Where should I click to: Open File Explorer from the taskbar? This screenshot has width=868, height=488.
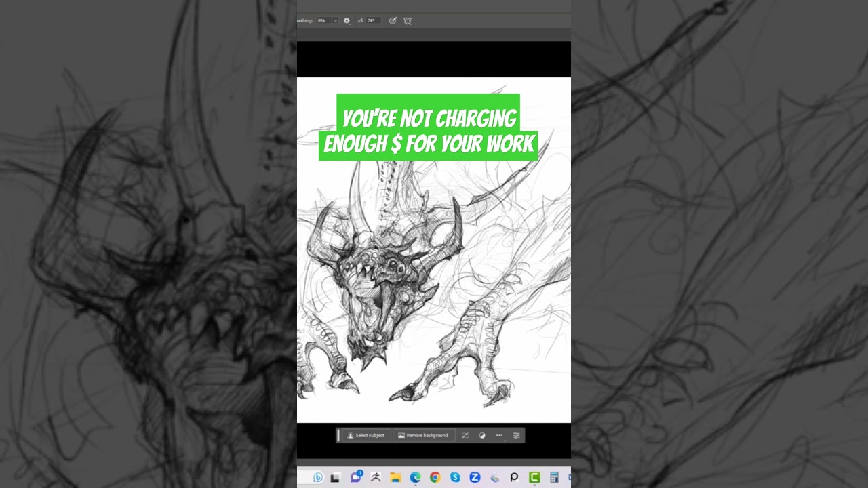pos(395,478)
